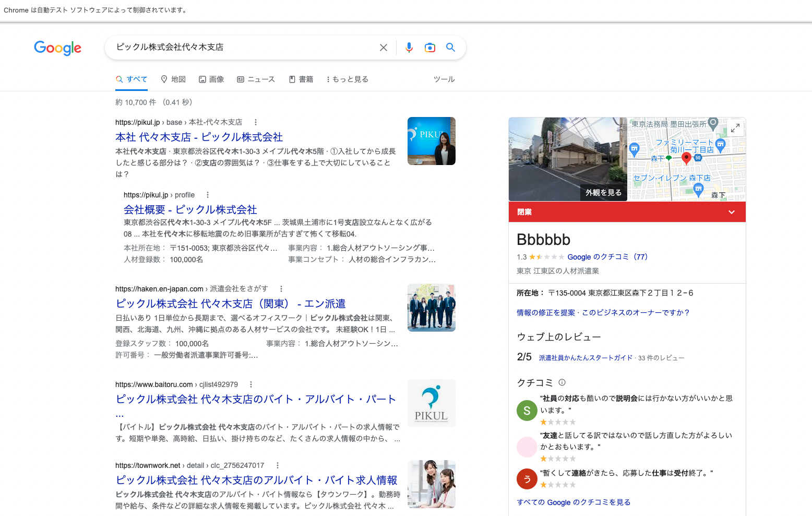The image size is (812, 516).
Task: Expand the map with arrow icon
Action: click(x=735, y=128)
